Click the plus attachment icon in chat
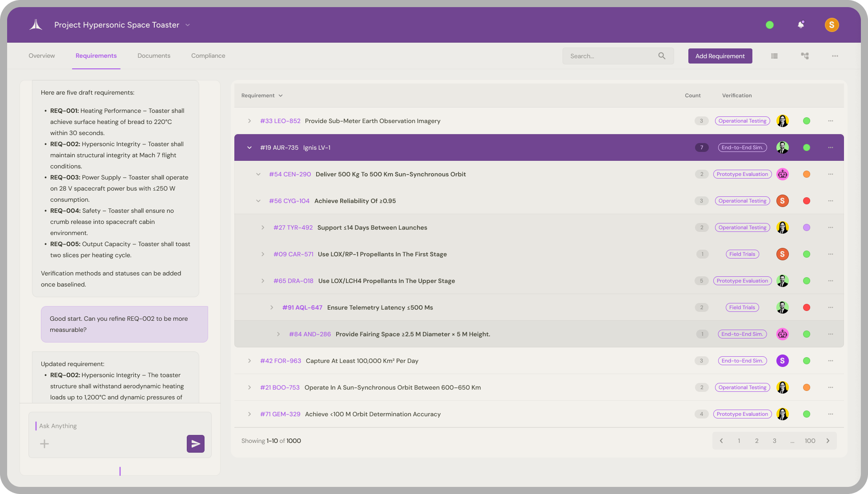 [x=44, y=443]
